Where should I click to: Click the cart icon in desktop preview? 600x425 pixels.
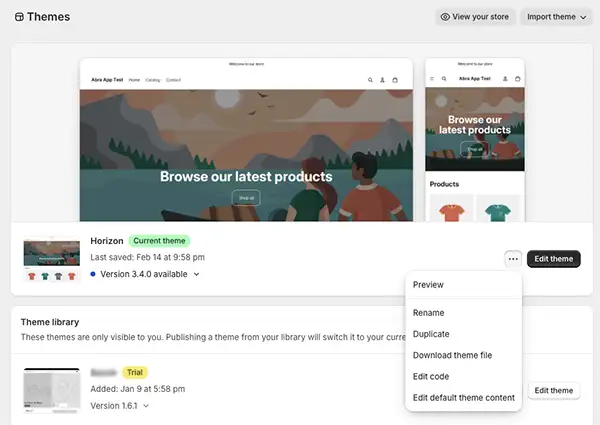[395, 80]
